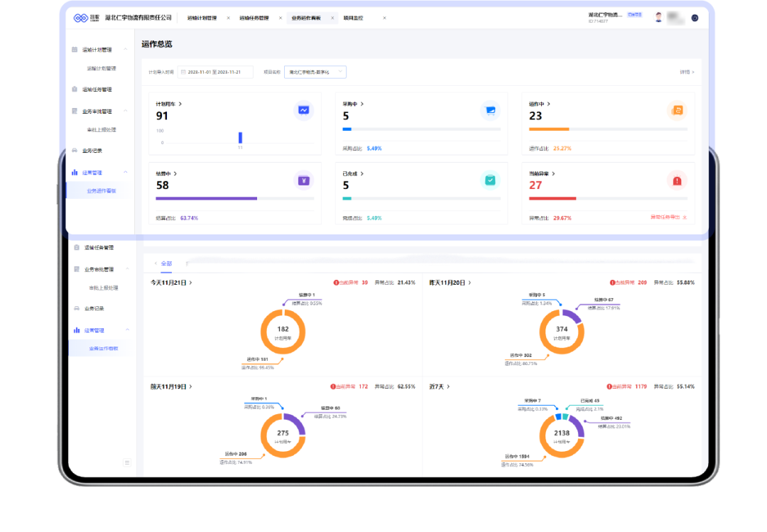The width and height of the screenshot is (767, 532).
Task: Click the 运作总览 page heading
Action: 157,44
